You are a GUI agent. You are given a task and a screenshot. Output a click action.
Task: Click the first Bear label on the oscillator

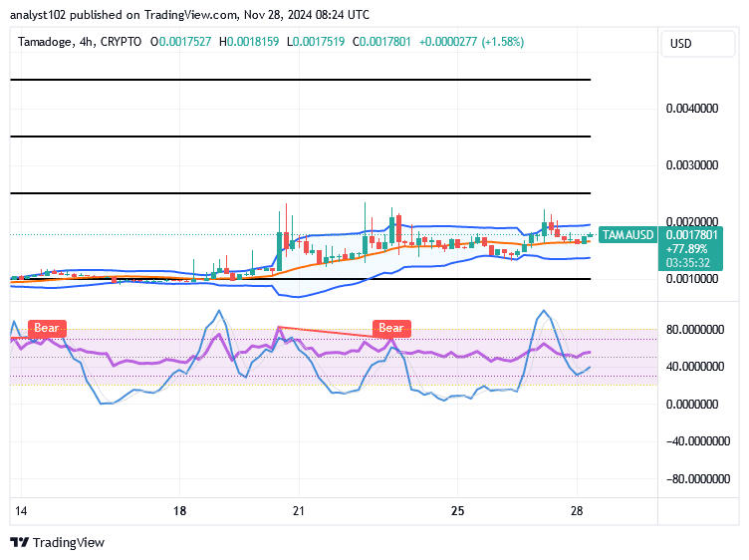tap(47, 328)
